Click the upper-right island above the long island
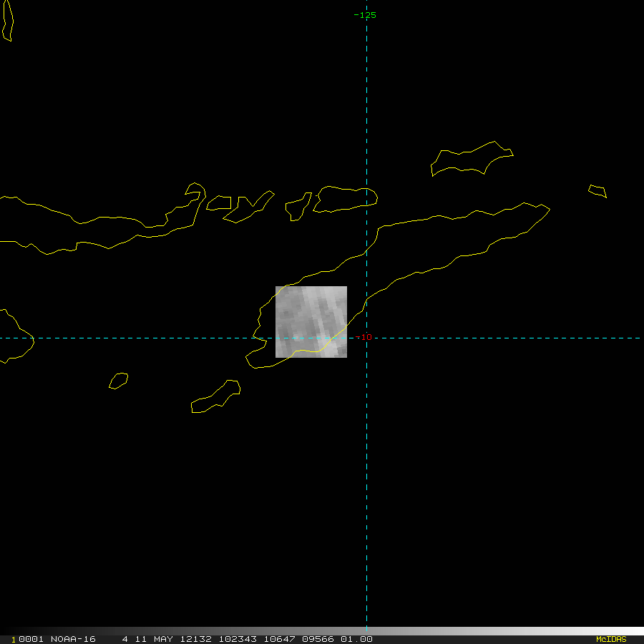Image resolution: width=644 pixels, height=644 pixels. tap(471, 160)
